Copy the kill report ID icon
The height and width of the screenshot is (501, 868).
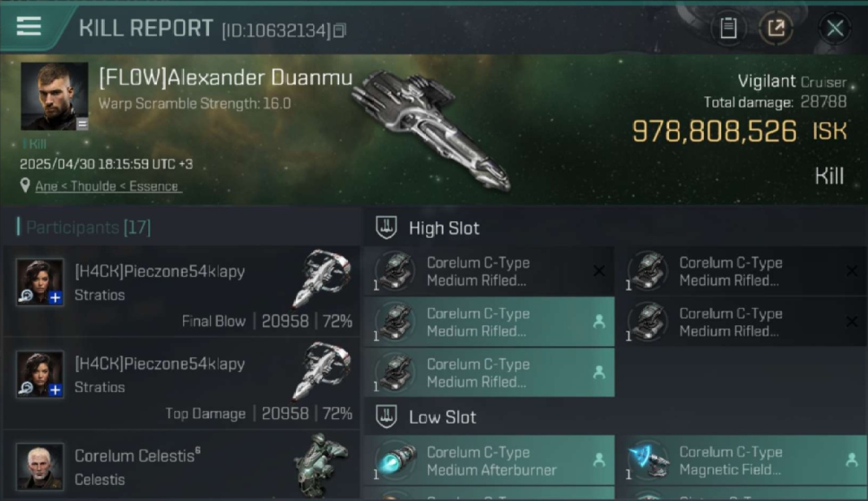pyautogui.click(x=340, y=30)
